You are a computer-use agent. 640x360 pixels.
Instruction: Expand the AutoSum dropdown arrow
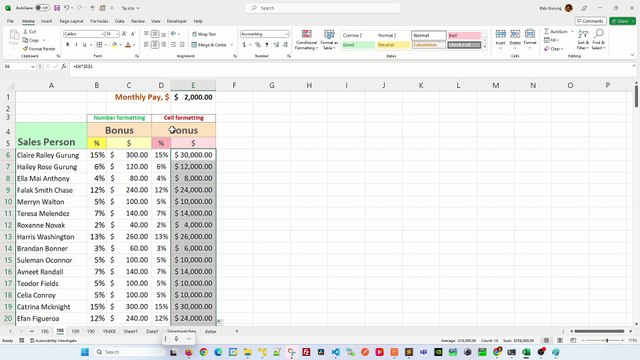572,31
